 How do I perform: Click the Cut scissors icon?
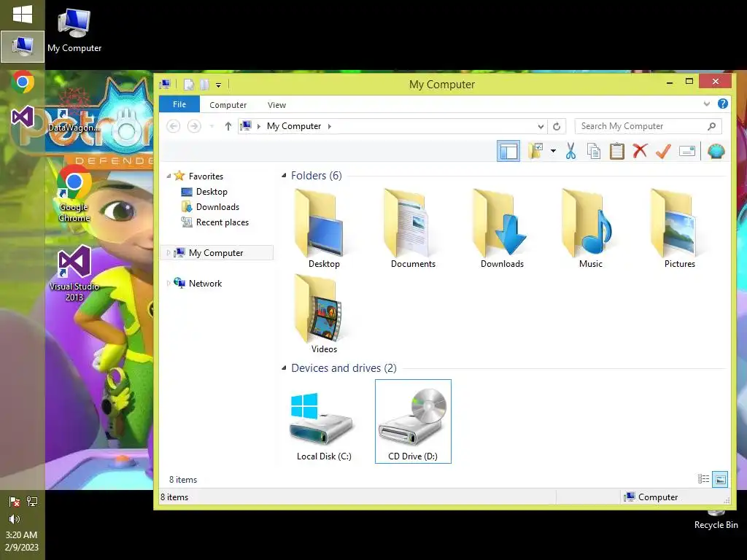pyautogui.click(x=570, y=151)
